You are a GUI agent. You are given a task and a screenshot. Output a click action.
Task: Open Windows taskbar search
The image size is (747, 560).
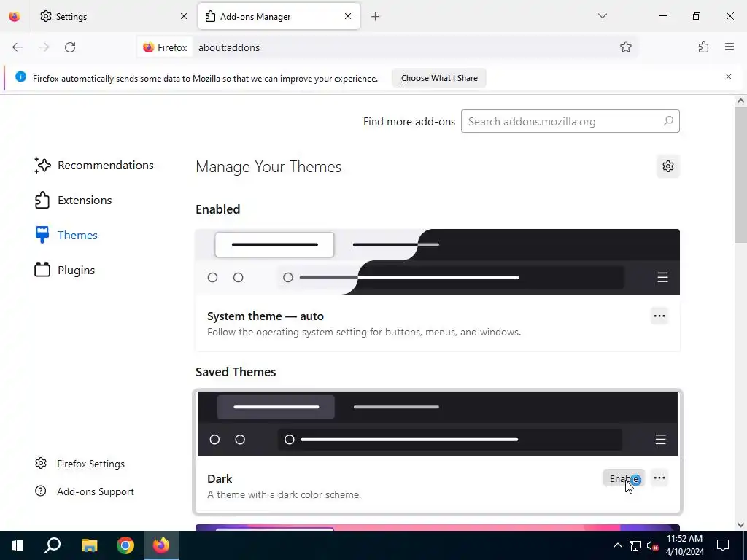tap(53, 545)
